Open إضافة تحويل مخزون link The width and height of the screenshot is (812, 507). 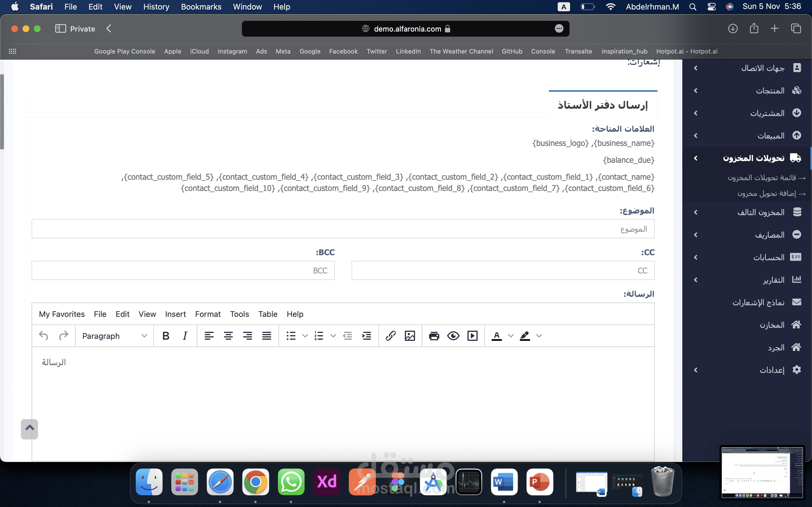[766, 194]
